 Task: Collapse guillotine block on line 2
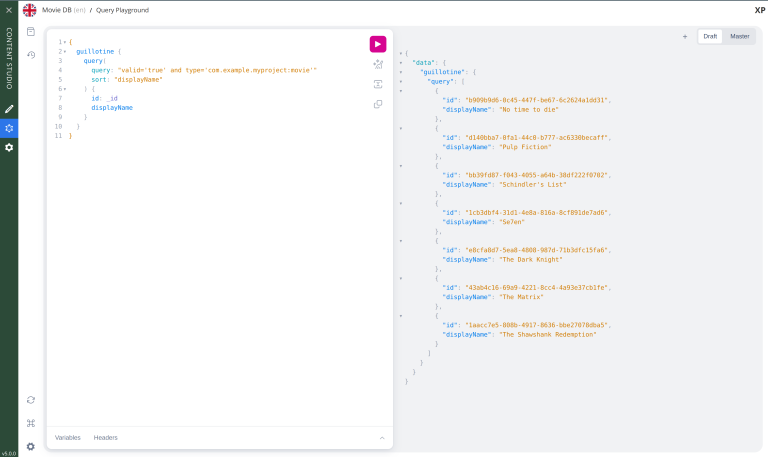(x=65, y=51)
